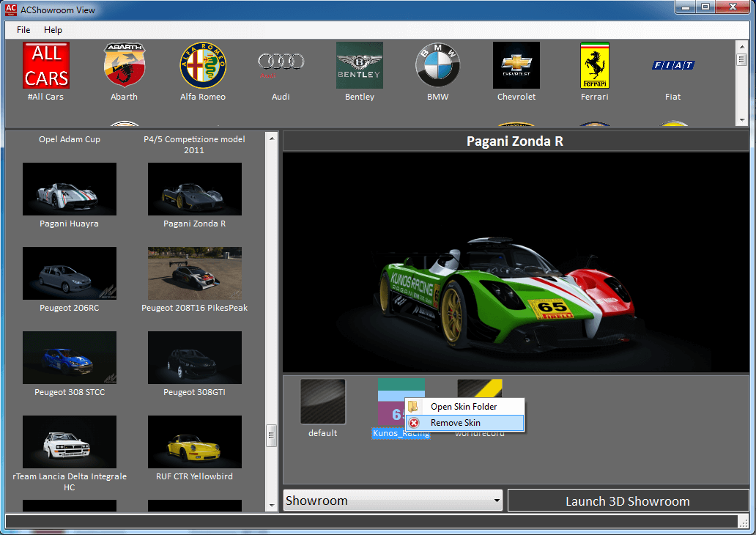The image size is (756, 535).
Task: Pick the Fiat brand logo
Action: click(x=673, y=65)
